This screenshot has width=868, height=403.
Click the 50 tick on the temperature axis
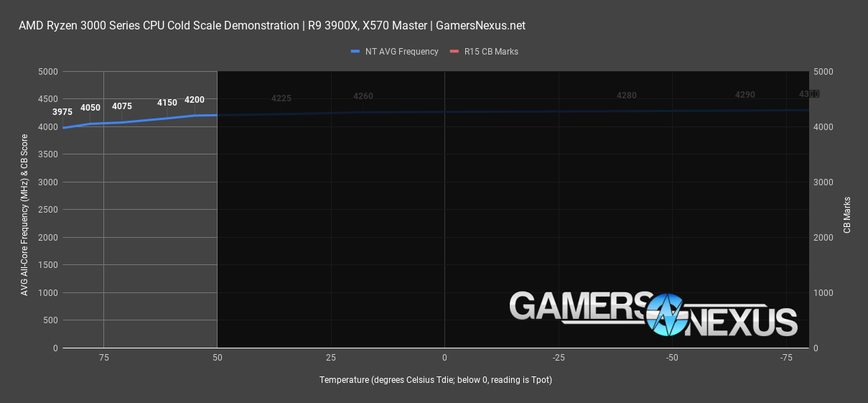point(217,358)
